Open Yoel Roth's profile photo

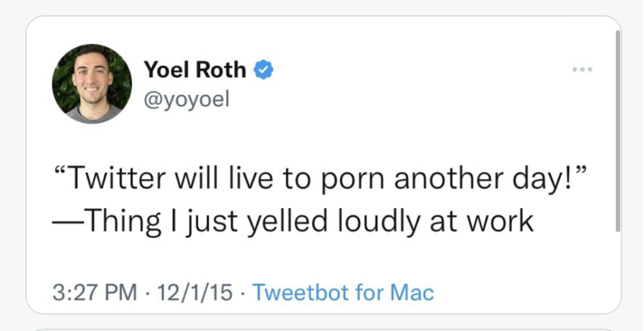click(92, 84)
